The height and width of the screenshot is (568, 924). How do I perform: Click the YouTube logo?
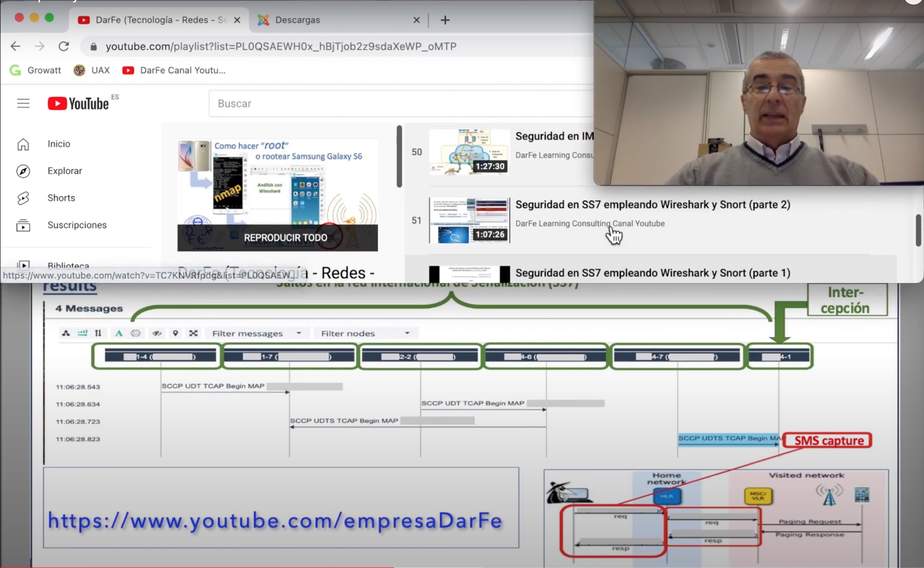coord(78,103)
